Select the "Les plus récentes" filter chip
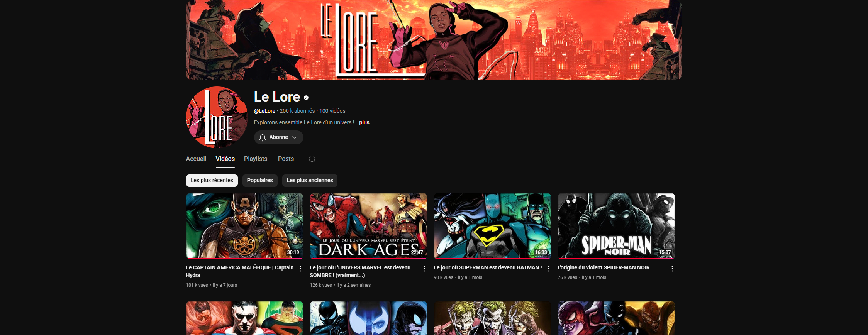The width and height of the screenshot is (868, 335). coord(212,181)
